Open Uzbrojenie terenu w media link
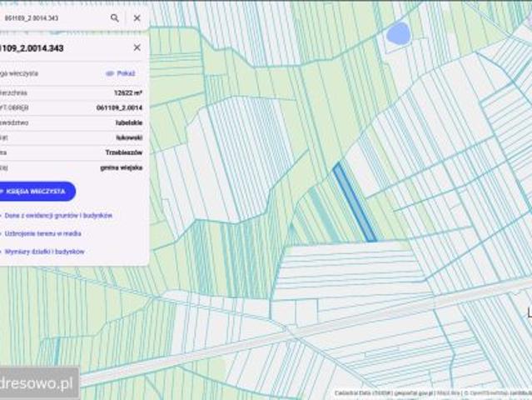The image size is (532, 400). tap(42, 233)
